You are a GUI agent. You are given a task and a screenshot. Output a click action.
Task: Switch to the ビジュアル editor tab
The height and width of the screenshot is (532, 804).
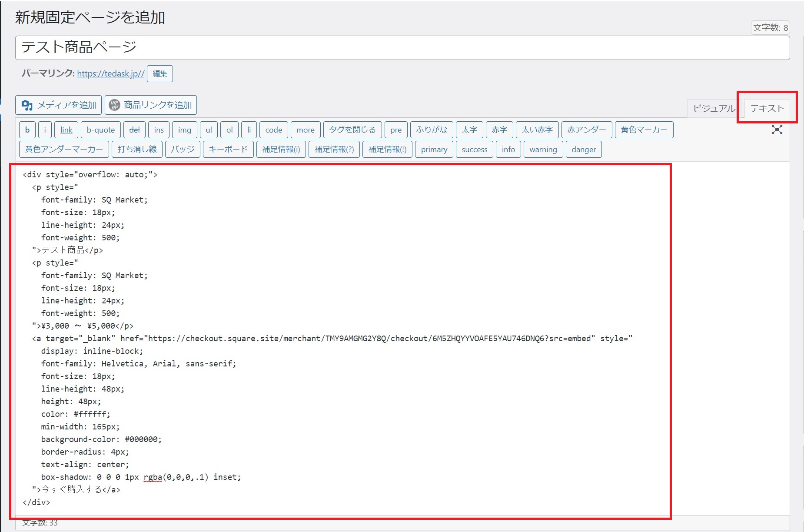713,108
